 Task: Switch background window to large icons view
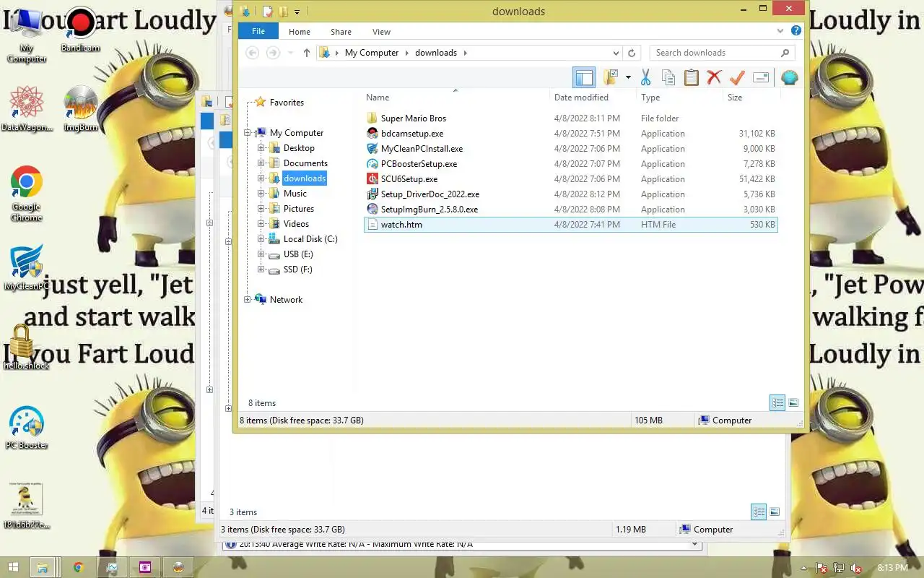[x=775, y=512]
